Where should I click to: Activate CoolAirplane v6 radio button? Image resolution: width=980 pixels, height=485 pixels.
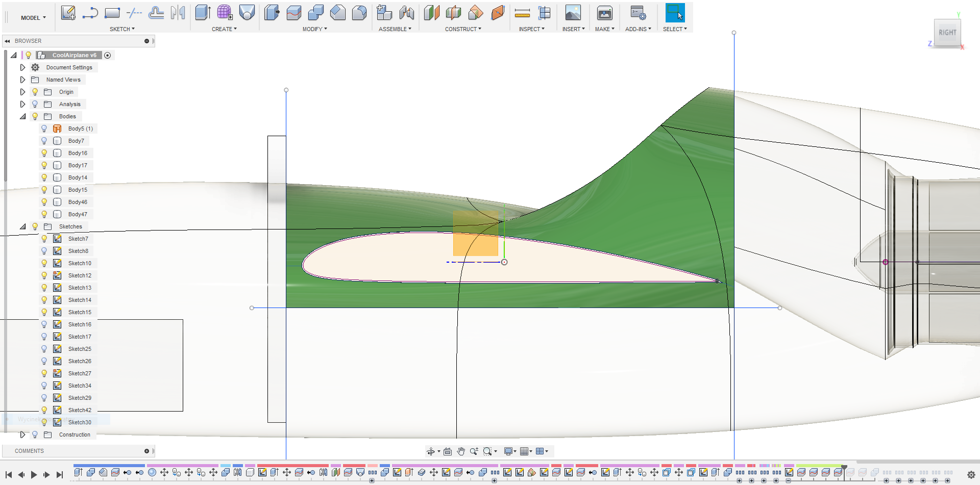point(108,55)
